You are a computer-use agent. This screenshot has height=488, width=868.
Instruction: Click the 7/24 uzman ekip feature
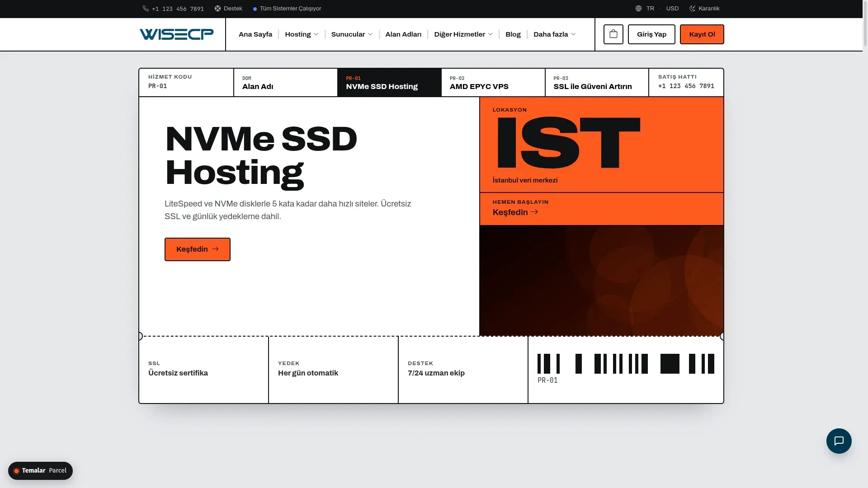436,373
